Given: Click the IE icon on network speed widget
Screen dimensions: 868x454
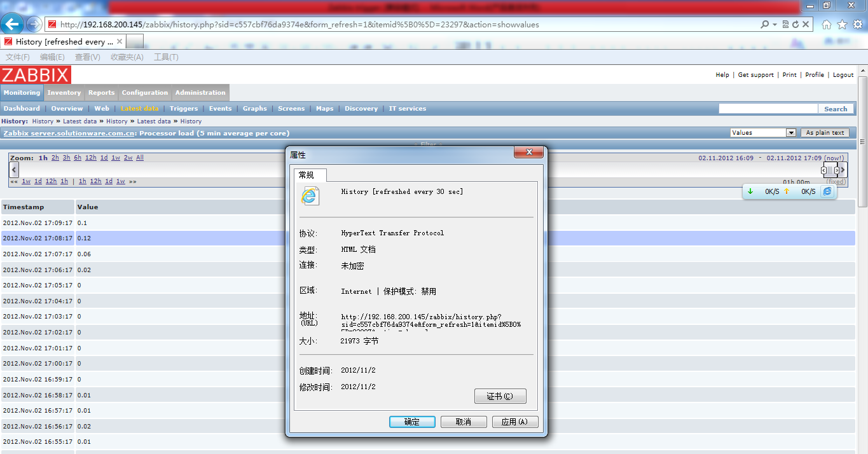Looking at the screenshot, I should tap(827, 191).
